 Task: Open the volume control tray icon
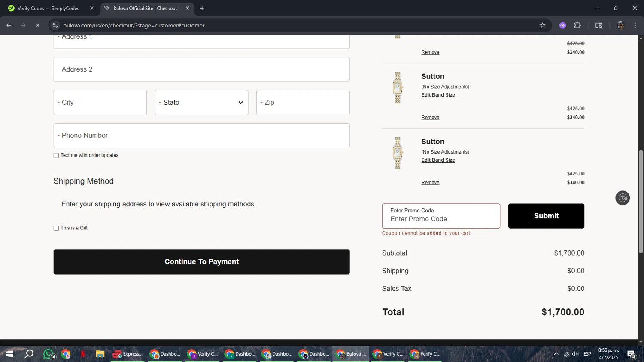pos(575,354)
